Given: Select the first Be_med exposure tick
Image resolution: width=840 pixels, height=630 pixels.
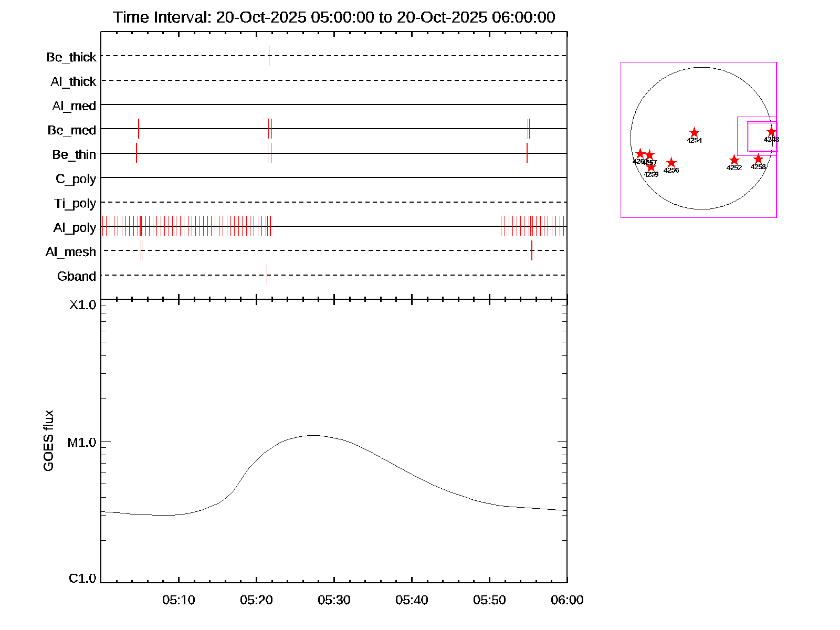Looking at the screenshot, I should point(139,129).
